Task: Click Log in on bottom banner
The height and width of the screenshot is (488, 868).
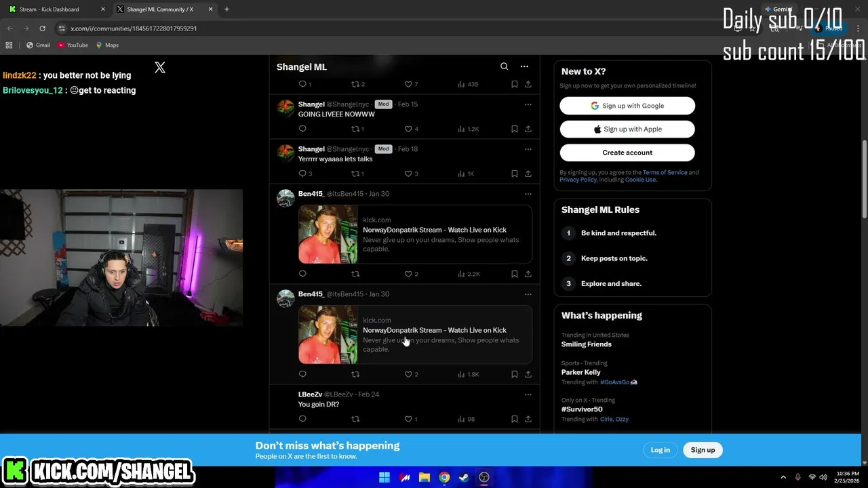Action: coord(660,450)
